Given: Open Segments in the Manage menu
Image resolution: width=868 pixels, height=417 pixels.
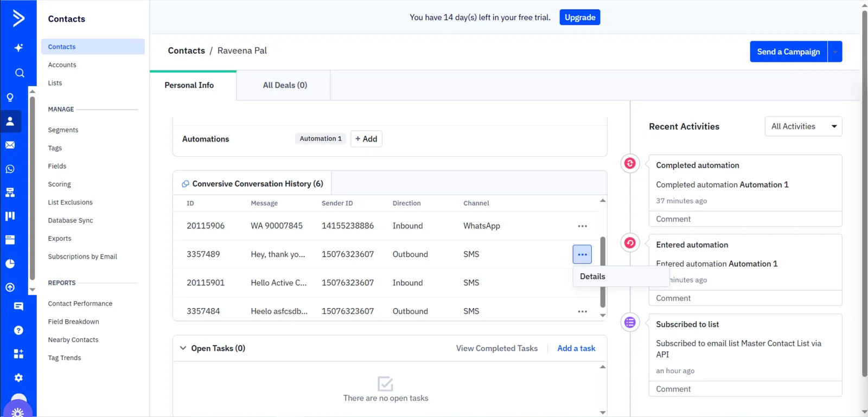Looking at the screenshot, I should (63, 130).
